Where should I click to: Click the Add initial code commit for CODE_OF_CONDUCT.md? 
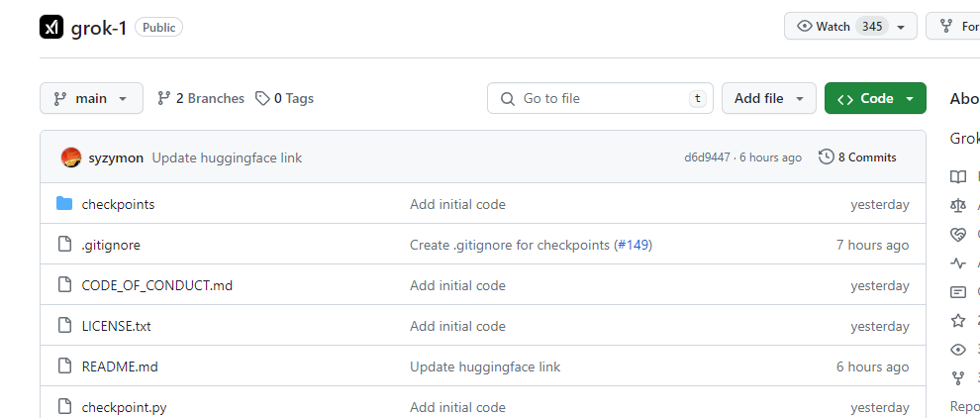(x=457, y=286)
